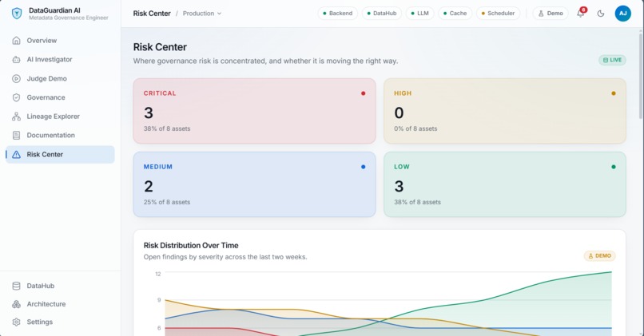The image size is (644, 336).
Task: Toggle dark mode moon icon
Action: 601,14
